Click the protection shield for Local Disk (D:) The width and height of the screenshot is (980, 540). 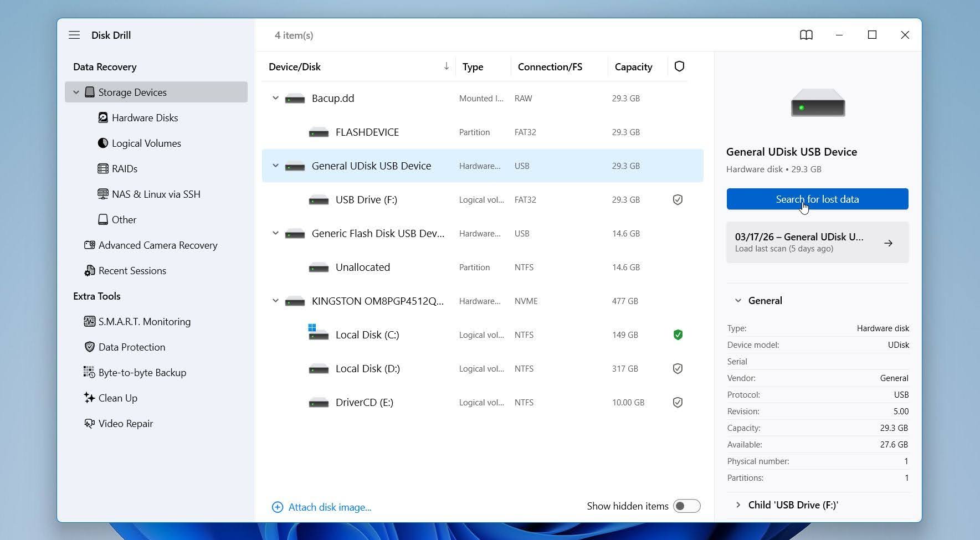678,369
